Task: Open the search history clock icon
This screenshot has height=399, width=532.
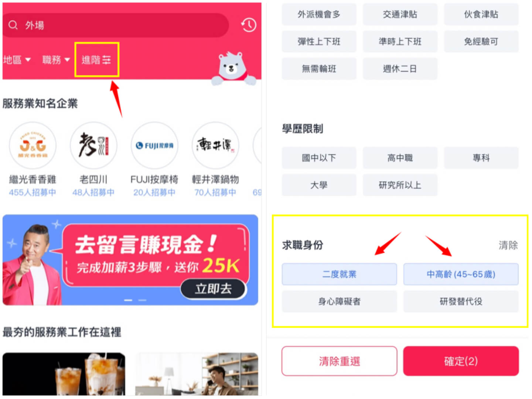Action: tap(249, 25)
